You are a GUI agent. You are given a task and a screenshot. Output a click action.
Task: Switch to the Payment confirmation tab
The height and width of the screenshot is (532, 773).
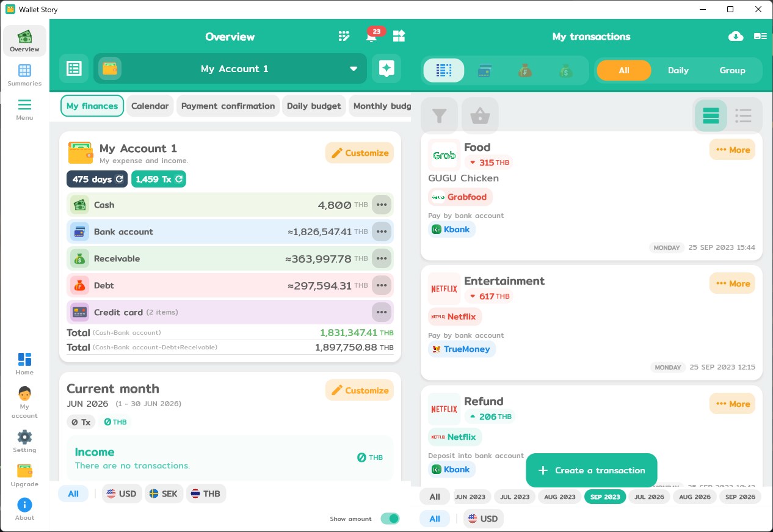(228, 106)
